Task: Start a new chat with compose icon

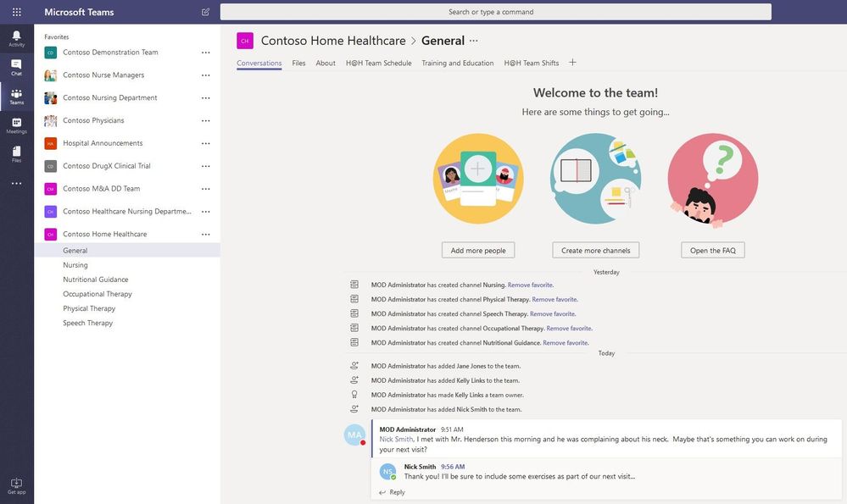Action: (205, 12)
